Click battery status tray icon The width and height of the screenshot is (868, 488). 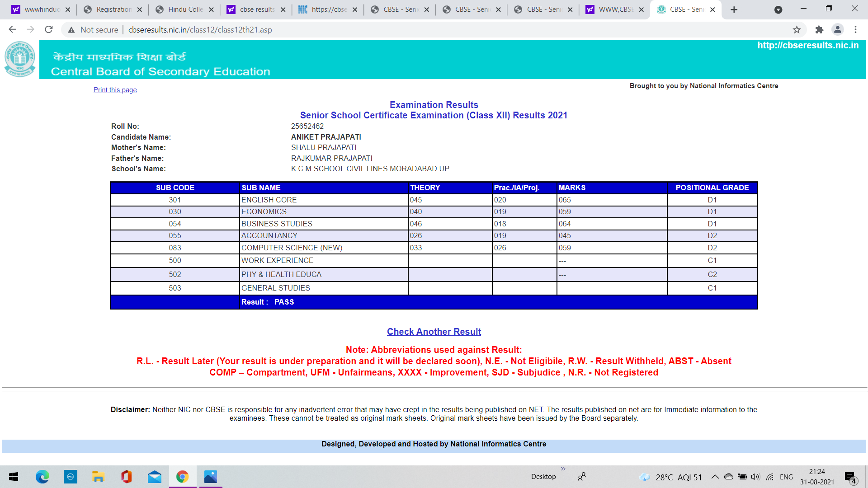tap(742, 477)
